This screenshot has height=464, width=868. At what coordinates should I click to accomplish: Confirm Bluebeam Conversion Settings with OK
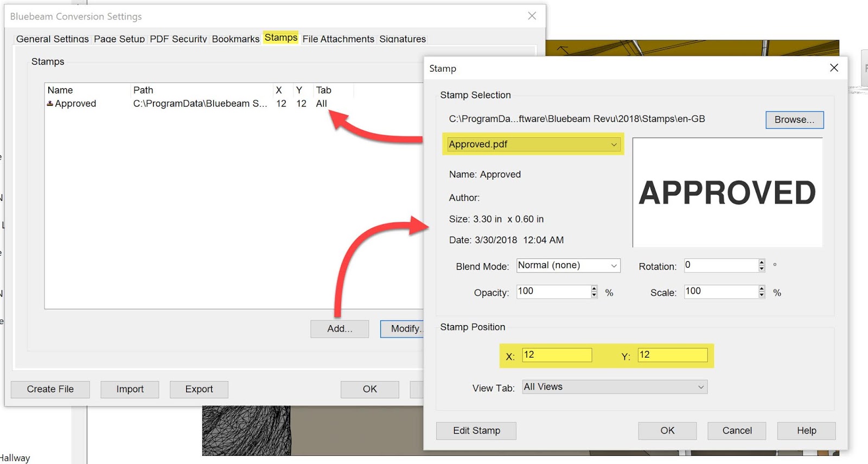370,389
